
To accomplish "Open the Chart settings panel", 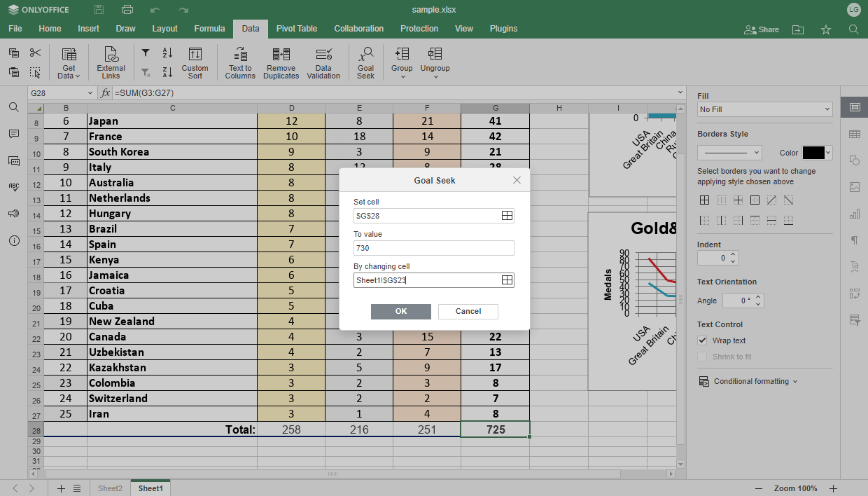I will tap(855, 214).
